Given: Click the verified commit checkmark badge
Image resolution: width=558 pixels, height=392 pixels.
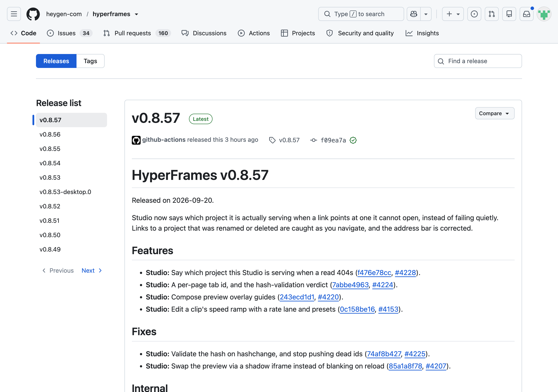Looking at the screenshot, I should [353, 140].
